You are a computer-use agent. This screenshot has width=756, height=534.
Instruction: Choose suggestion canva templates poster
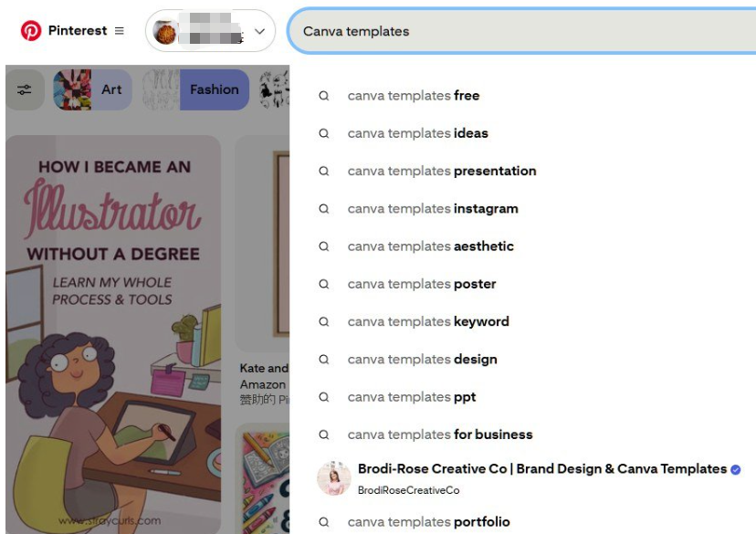point(422,284)
